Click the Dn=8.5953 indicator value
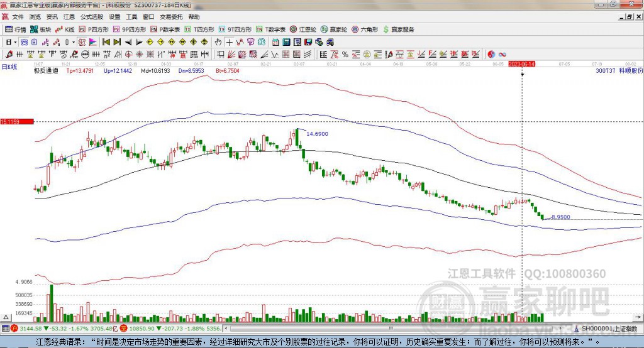Image resolution: width=644 pixels, height=348 pixels. click(191, 70)
